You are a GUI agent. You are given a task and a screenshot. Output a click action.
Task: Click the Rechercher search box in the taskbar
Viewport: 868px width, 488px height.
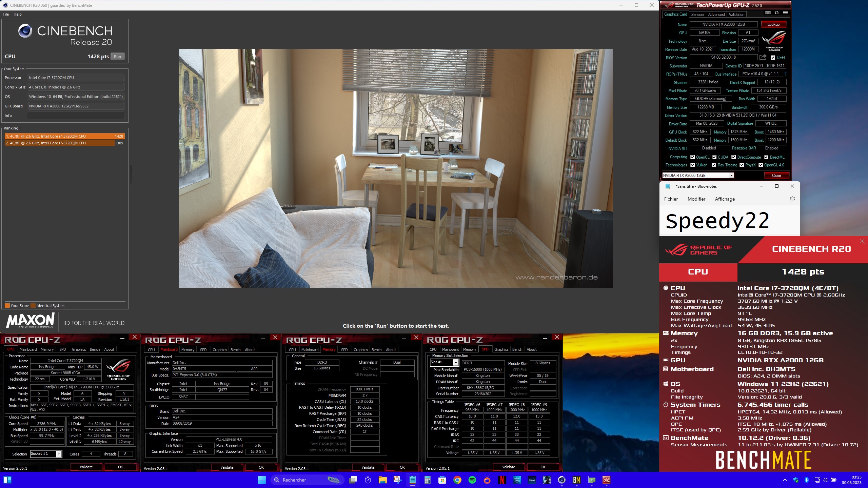tap(307, 480)
